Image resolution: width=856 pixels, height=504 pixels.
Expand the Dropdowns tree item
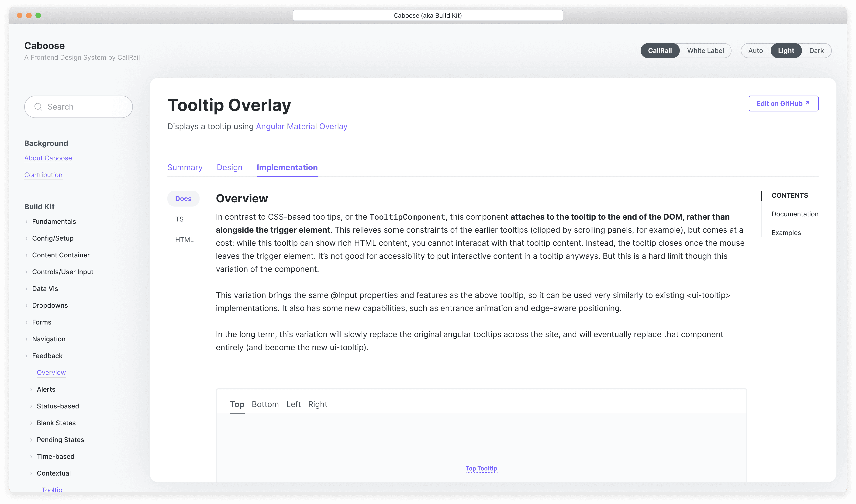point(50,305)
